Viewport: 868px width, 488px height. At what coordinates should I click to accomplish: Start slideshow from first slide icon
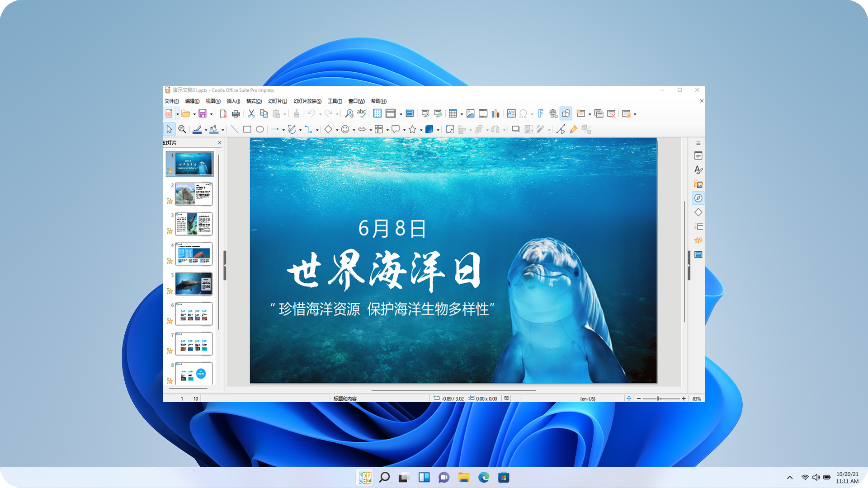[425, 113]
